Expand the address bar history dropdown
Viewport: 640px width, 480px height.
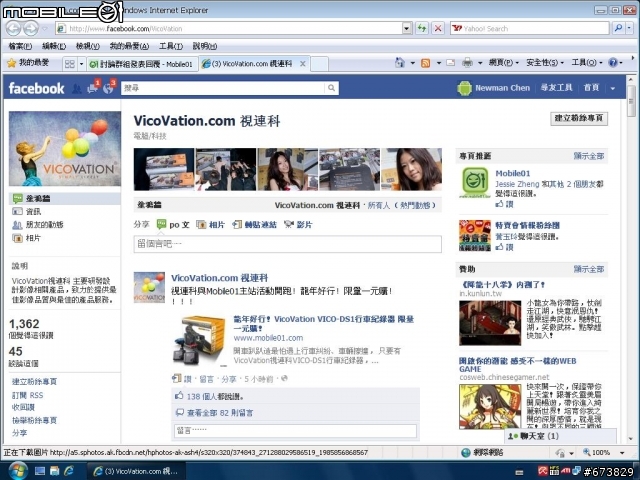pyautogui.click(x=407, y=28)
